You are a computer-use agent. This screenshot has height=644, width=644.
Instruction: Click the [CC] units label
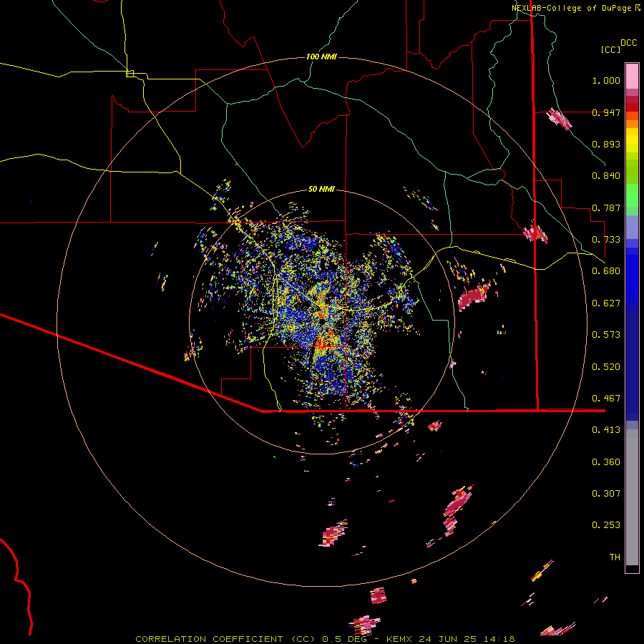click(611, 49)
